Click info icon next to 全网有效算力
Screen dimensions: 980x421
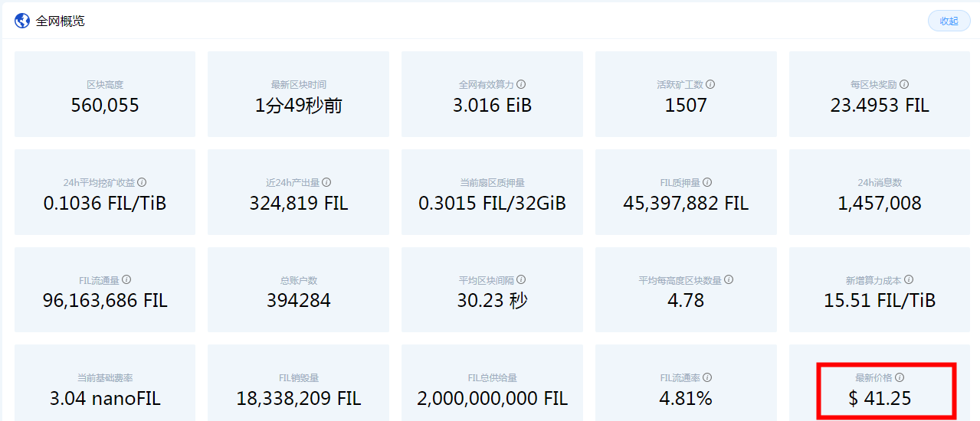click(521, 84)
